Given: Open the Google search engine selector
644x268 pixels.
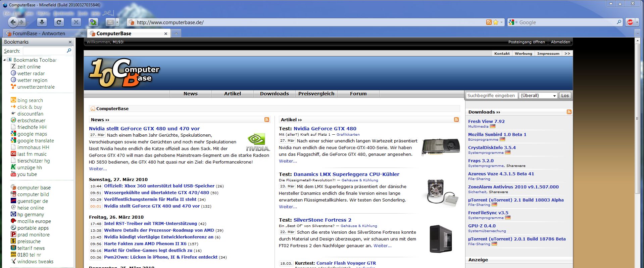Looking at the screenshot, I should click(x=513, y=22).
